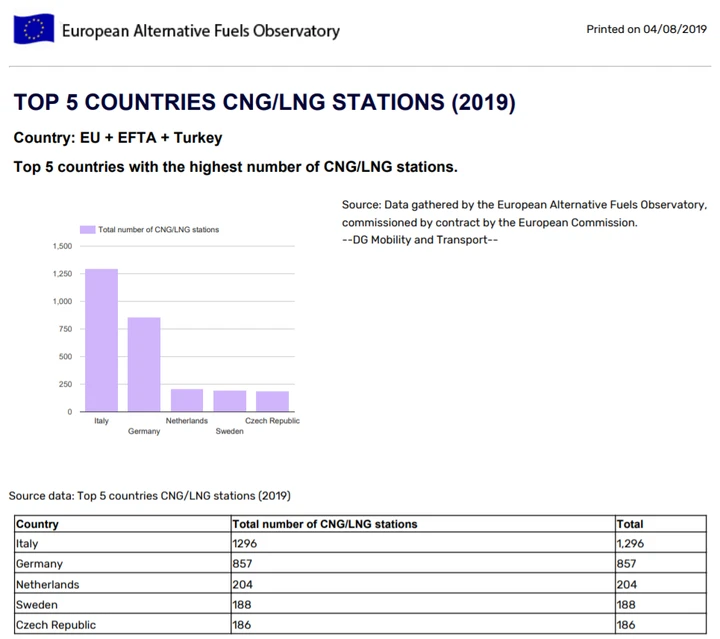Screen dimensions: 720x639
Task: Click the purple legend swatch for CNG/LNG stations
Action: pyautogui.click(x=87, y=230)
